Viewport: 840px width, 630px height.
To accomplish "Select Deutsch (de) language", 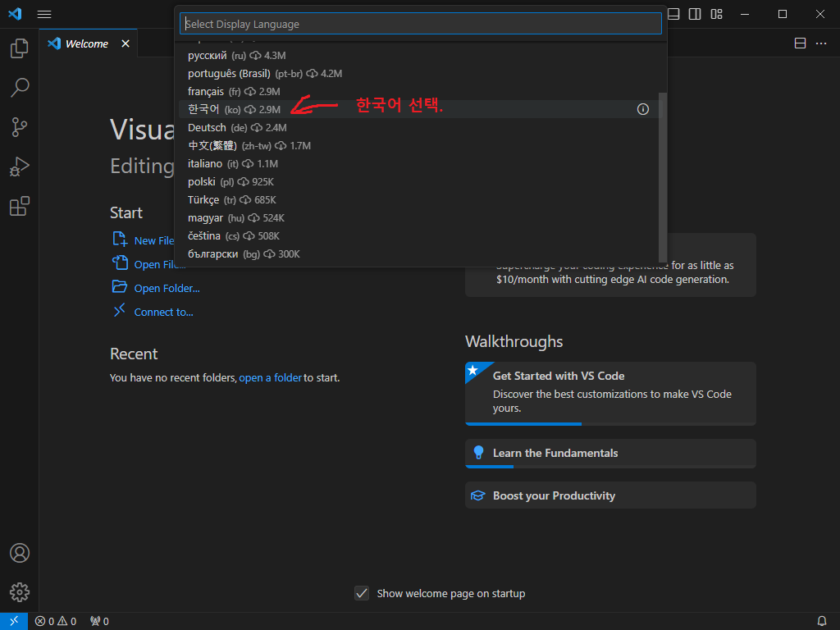I will point(421,127).
